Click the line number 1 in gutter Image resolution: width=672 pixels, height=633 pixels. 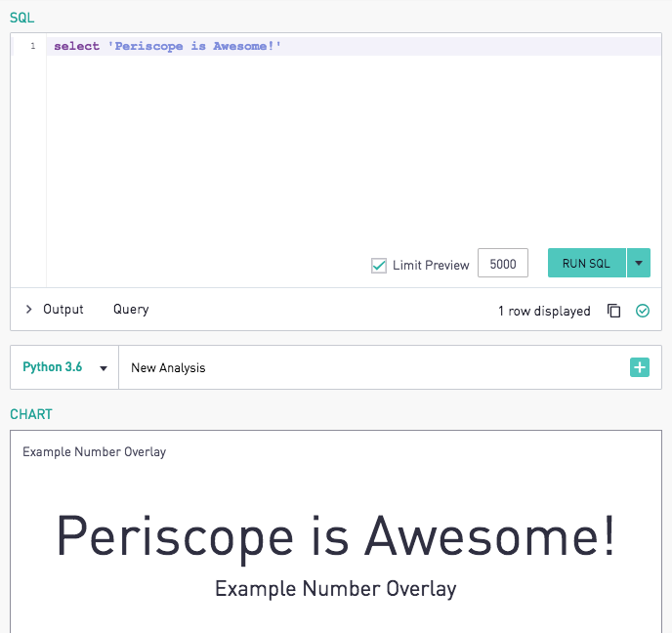[x=33, y=46]
